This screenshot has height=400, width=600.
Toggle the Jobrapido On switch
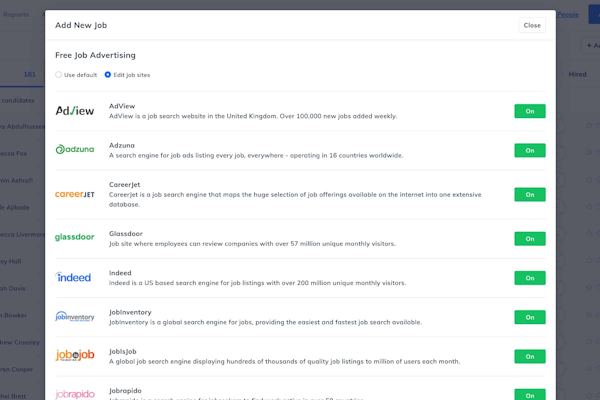pyautogui.click(x=529, y=394)
